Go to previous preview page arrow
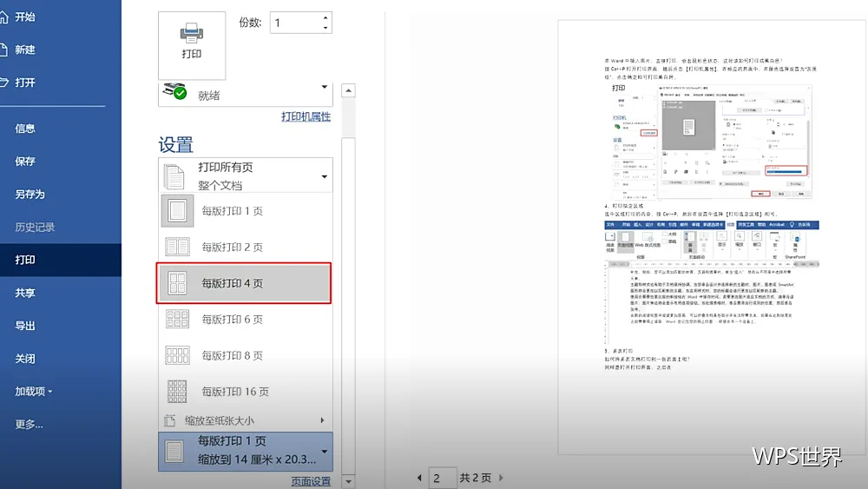This screenshot has height=489, width=868. [419, 478]
